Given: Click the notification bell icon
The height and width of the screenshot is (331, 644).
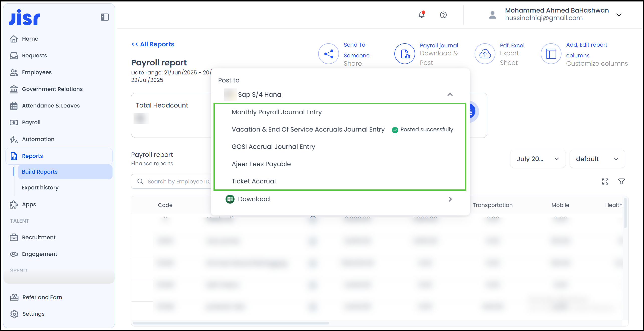Looking at the screenshot, I should [421, 15].
